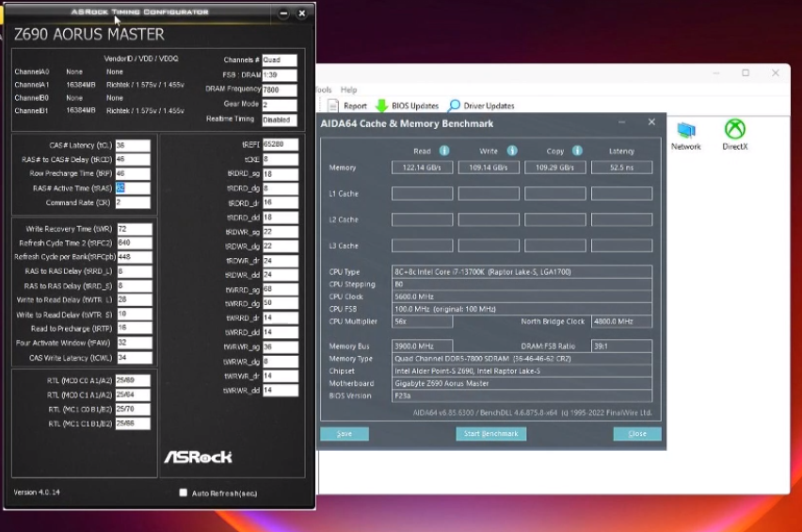Image resolution: width=802 pixels, height=532 pixels.
Task: Click the tWRRD_sg value field
Action: coord(281,289)
